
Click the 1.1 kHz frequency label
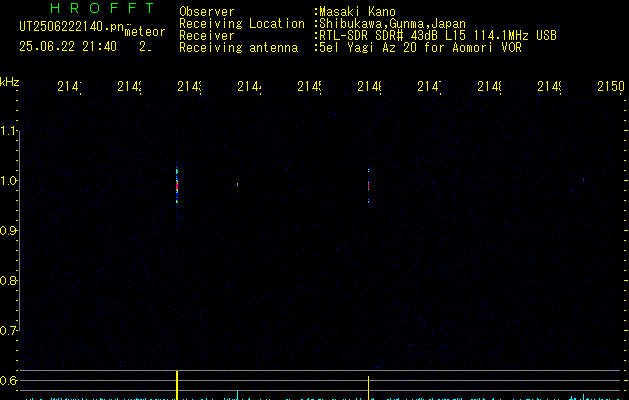pyautogui.click(x=8, y=131)
